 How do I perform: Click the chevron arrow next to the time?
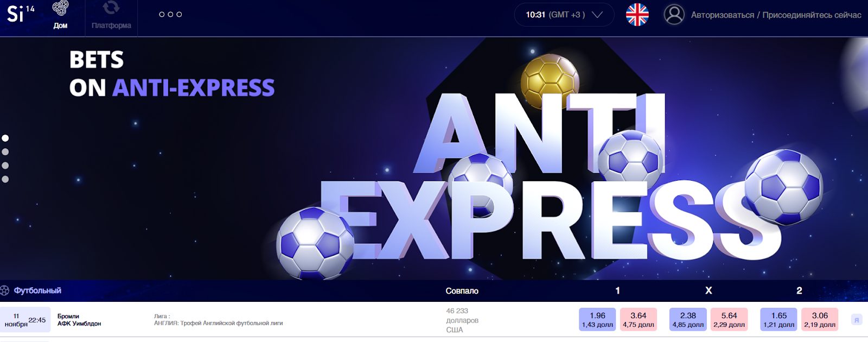597,15
